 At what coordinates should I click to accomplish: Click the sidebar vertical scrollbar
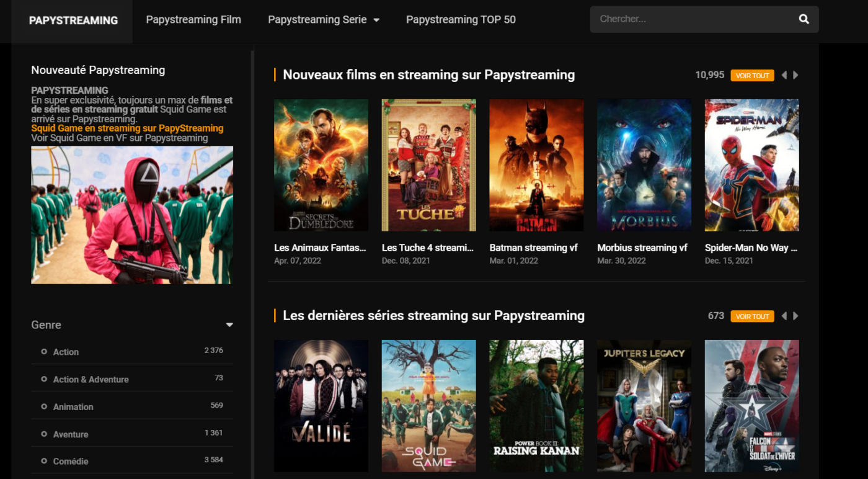[252, 264]
